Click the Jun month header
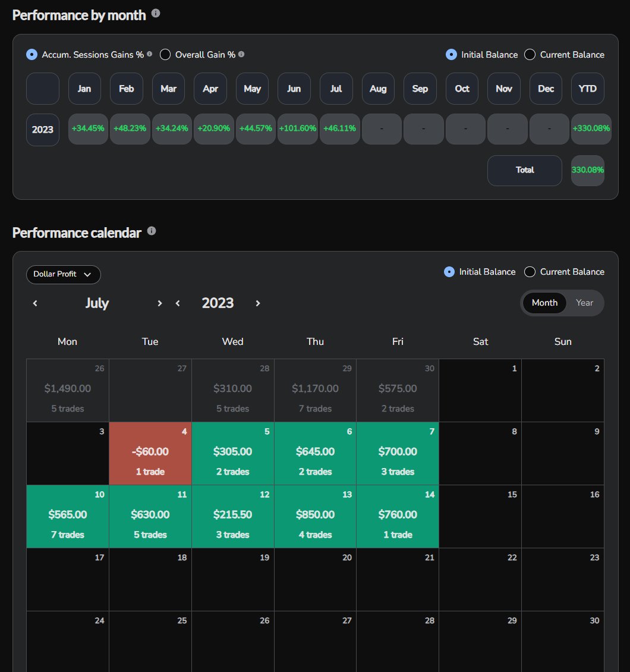630x672 pixels. click(294, 89)
